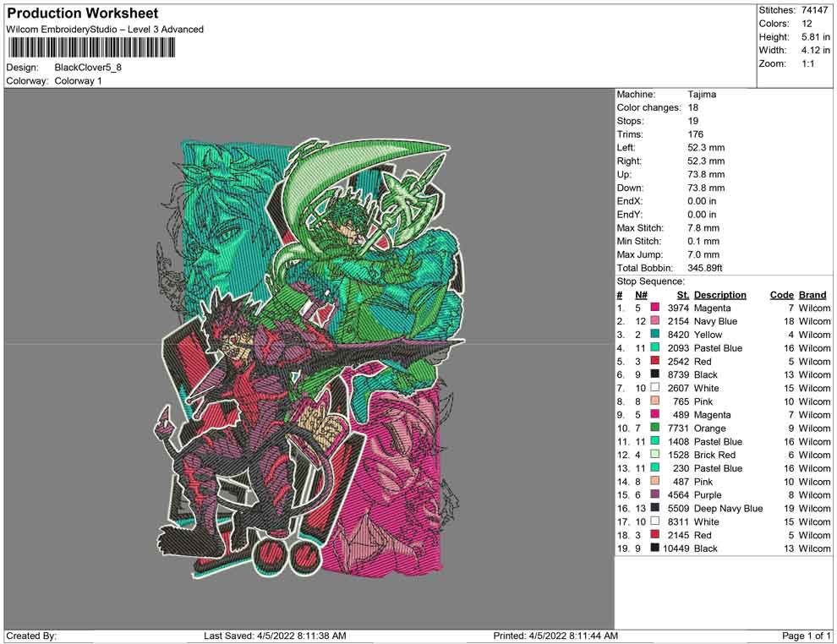
Task: Select the Navy Blue color swatch
Action: pos(655,320)
